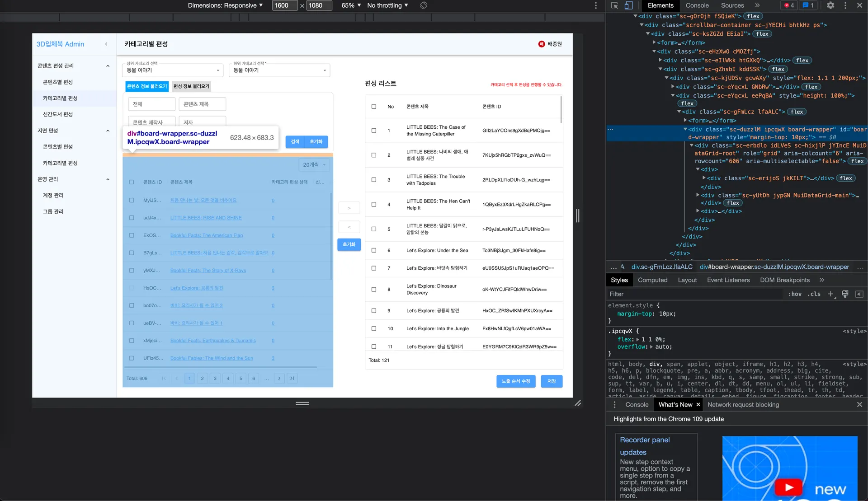Screen dimensions: 868x501
Task: Open the 20개씩 page size dropdown
Action: pyautogui.click(x=314, y=165)
